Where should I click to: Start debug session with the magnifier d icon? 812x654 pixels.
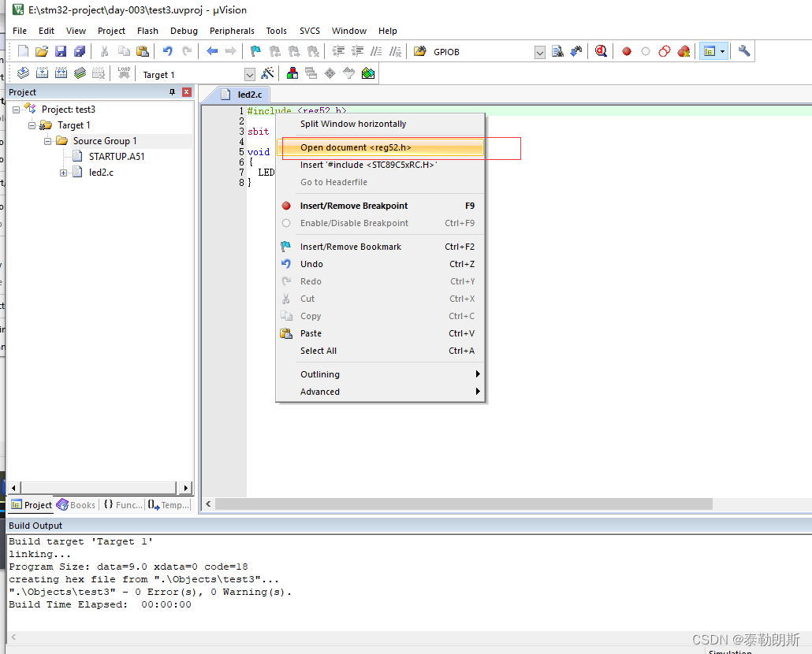pyautogui.click(x=601, y=51)
